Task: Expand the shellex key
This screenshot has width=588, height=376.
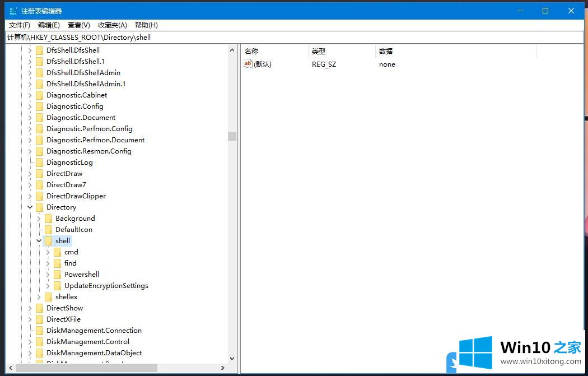Action: pyautogui.click(x=39, y=297)
